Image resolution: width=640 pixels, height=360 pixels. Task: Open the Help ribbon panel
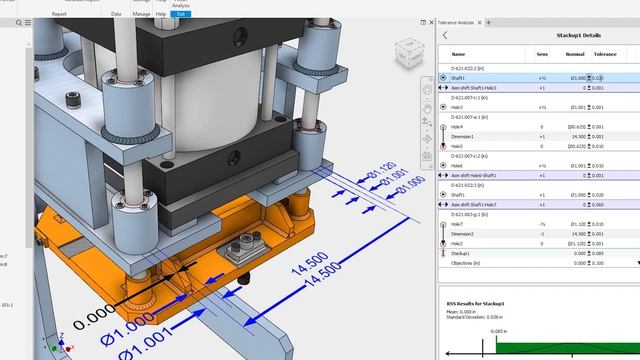pyautogui.click(x=161, y=14)
